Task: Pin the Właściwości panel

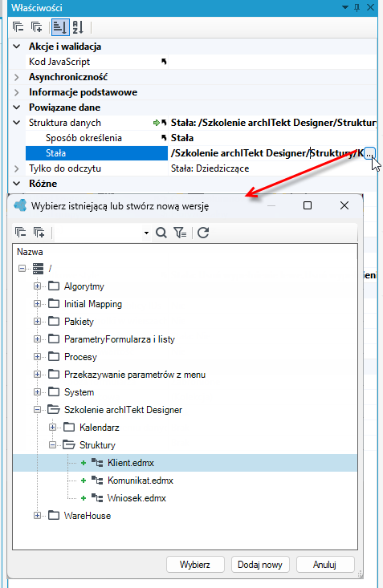Action: click(x=357, y=7)
